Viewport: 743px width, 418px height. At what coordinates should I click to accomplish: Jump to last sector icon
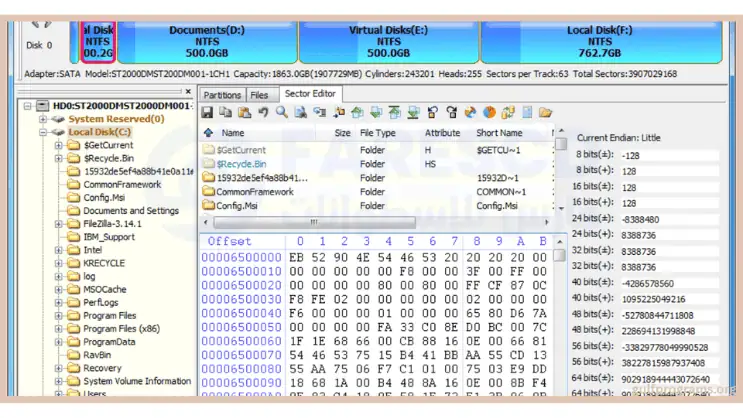point(414,112)
